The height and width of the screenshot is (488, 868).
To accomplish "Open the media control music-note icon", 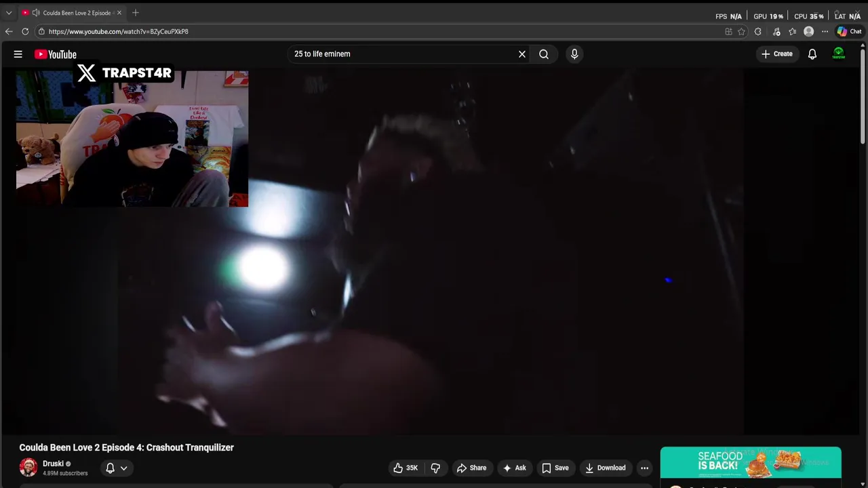I will tap(776, 31).
